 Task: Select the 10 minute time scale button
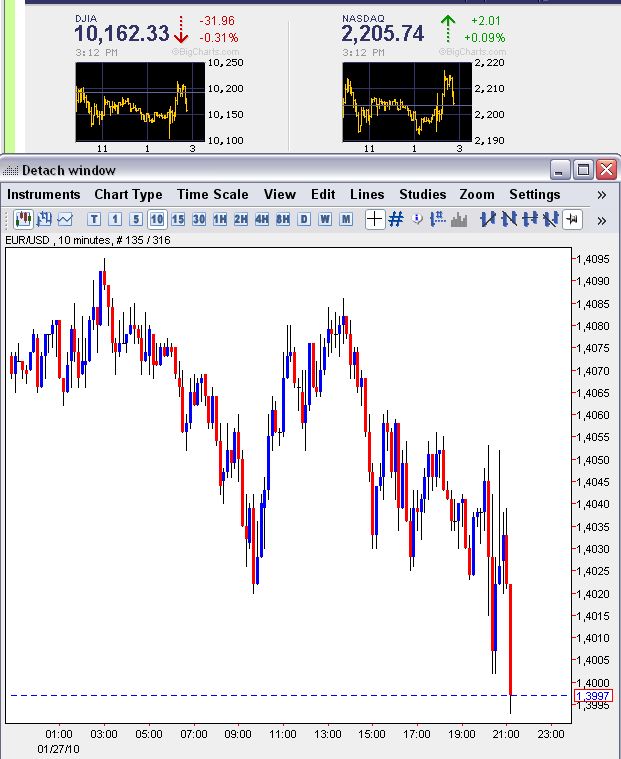pos(157,220)
